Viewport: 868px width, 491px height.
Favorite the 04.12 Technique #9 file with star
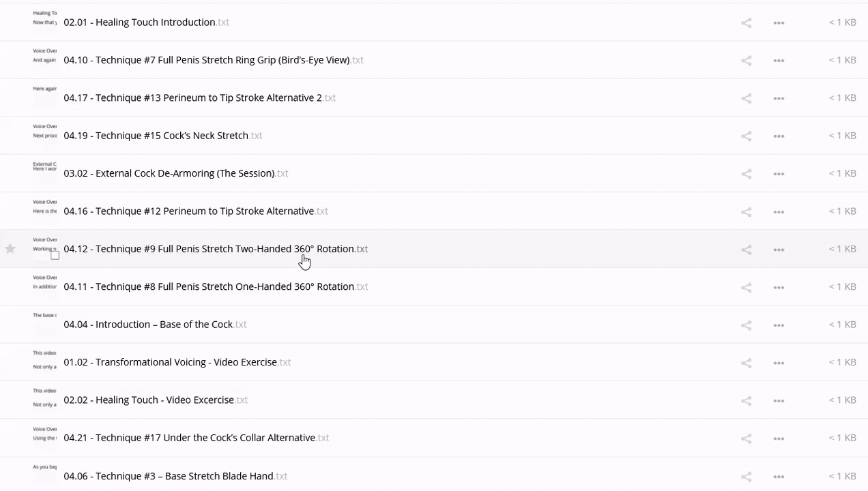pyautogui.click(x=10, y=249)
